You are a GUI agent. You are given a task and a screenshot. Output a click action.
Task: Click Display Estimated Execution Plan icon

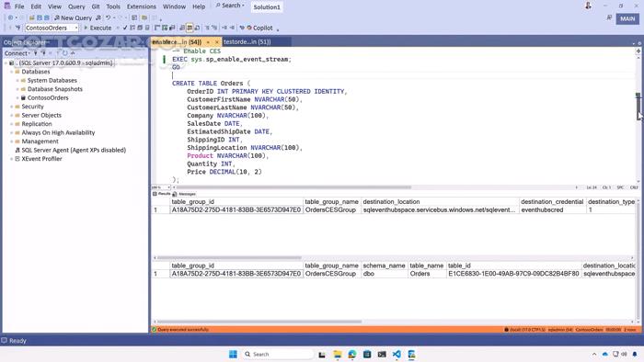click(132, 28)
